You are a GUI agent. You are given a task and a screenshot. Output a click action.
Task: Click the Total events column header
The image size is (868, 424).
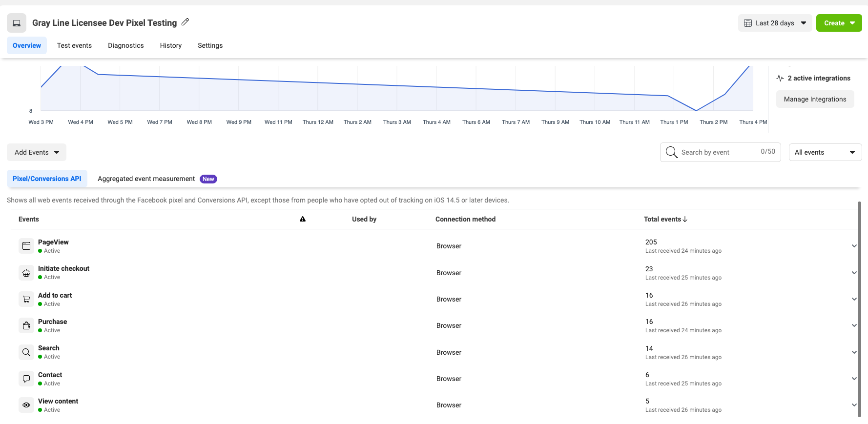[x=662, y=219]
